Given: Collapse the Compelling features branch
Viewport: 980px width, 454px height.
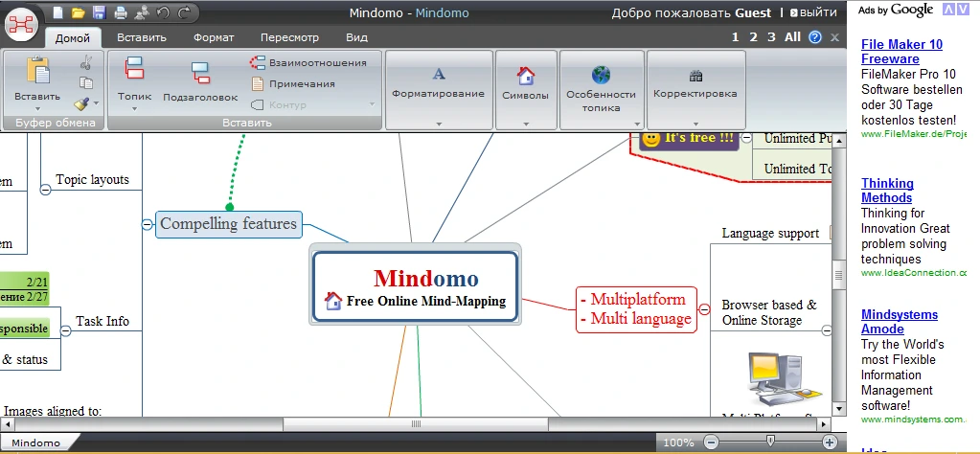Looking at the screenshot, I should click(147, 224).
